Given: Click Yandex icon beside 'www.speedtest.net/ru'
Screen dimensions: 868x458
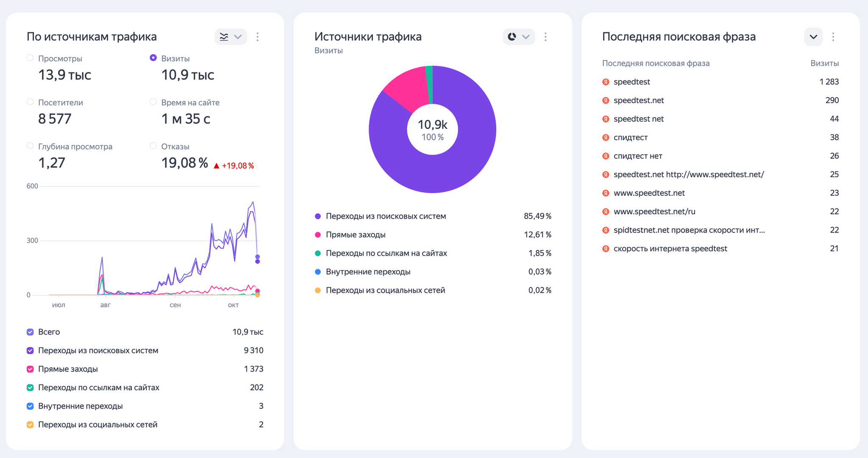Looking at the screenshot, I should tap(606, 211).
